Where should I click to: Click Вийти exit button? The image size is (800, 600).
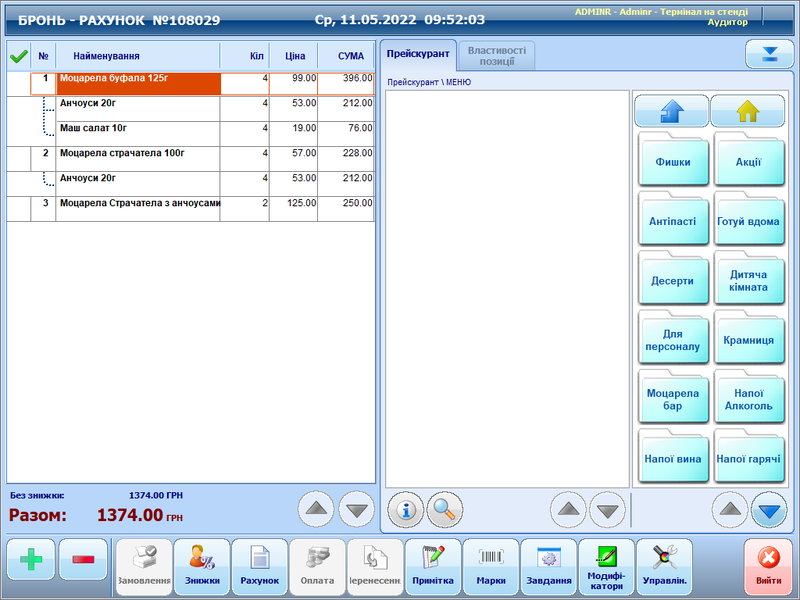(769, 567)
